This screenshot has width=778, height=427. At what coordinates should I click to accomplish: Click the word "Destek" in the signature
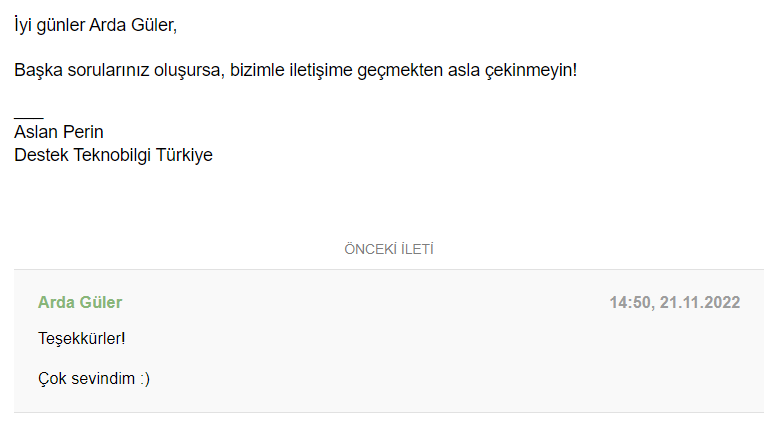(41, 155)
